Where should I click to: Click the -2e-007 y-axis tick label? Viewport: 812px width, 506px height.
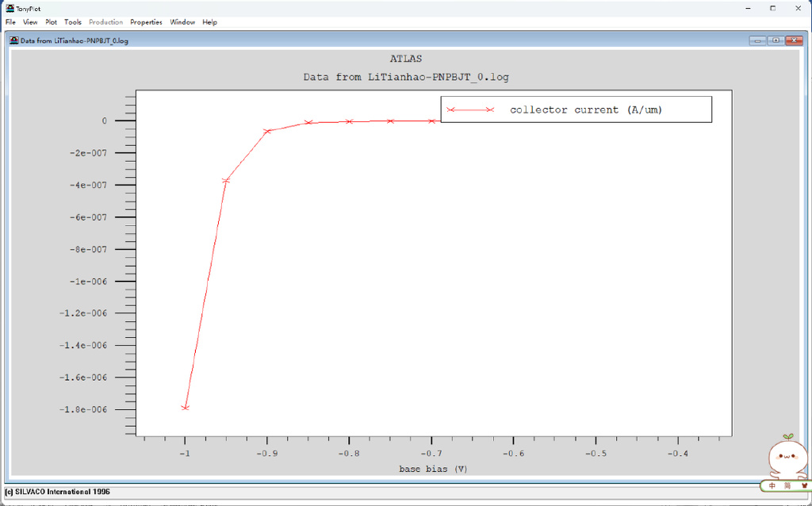point(88,153)
